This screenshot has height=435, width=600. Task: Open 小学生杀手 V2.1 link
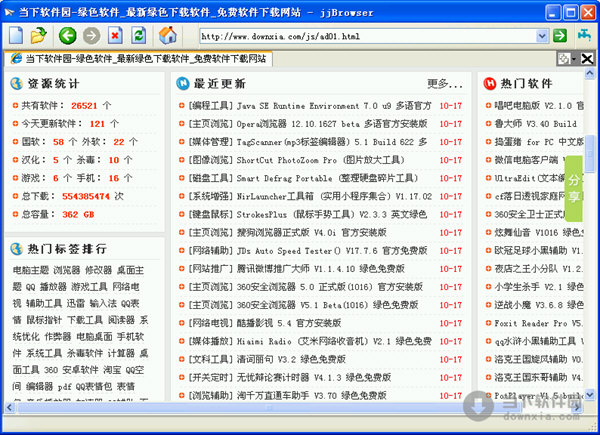pos(539,287)
